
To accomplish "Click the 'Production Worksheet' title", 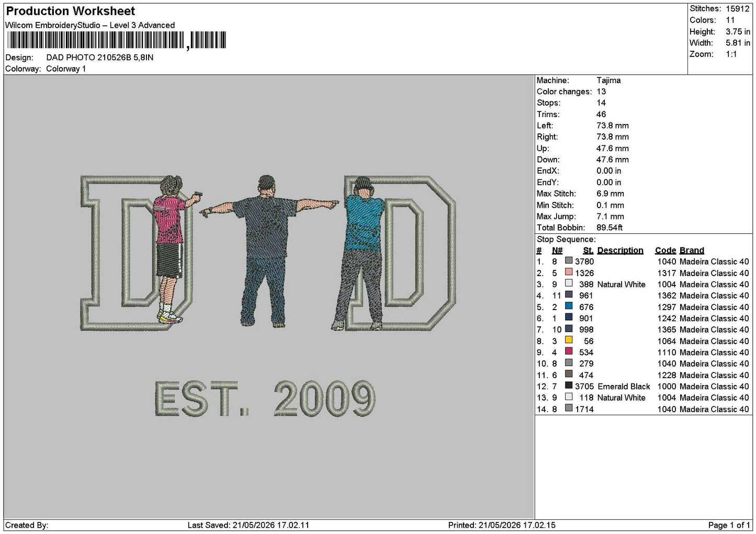I will (x=70, y=11).
